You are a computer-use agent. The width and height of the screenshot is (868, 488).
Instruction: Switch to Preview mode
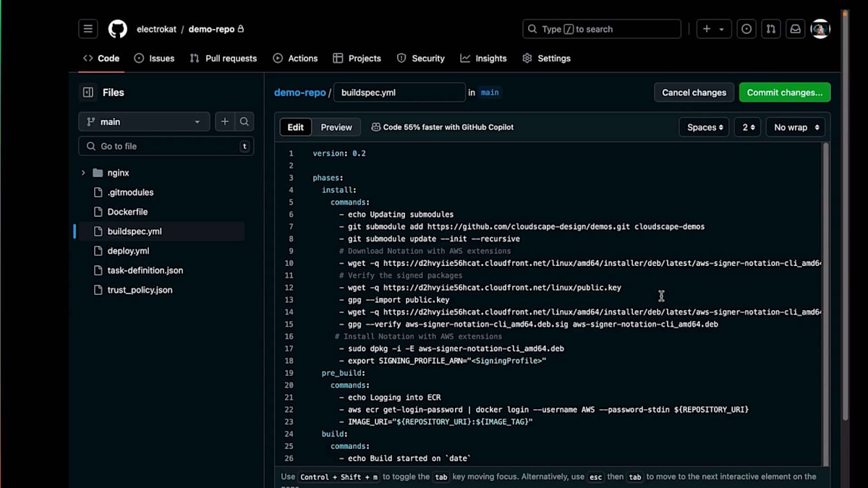coord(336,127)
